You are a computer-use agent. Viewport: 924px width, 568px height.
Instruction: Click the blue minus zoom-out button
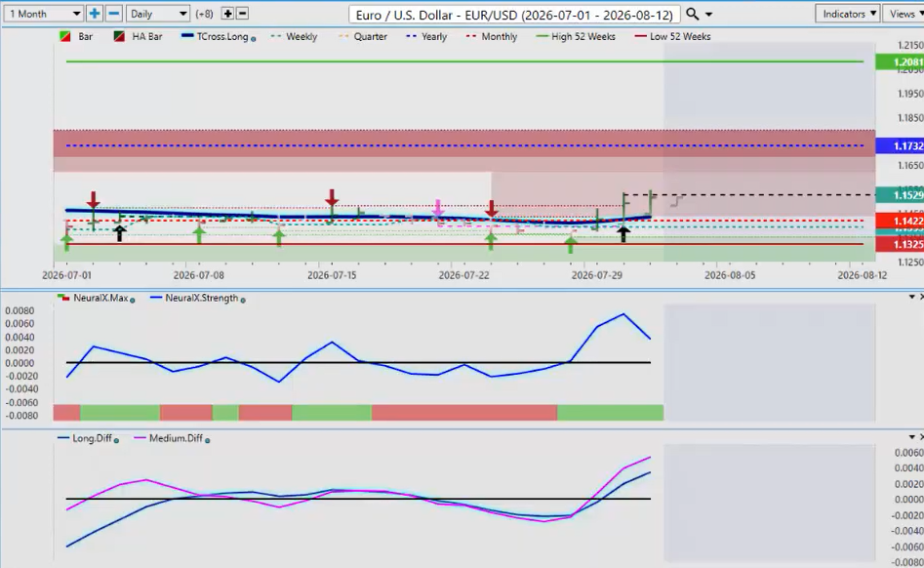pos(114,14)
